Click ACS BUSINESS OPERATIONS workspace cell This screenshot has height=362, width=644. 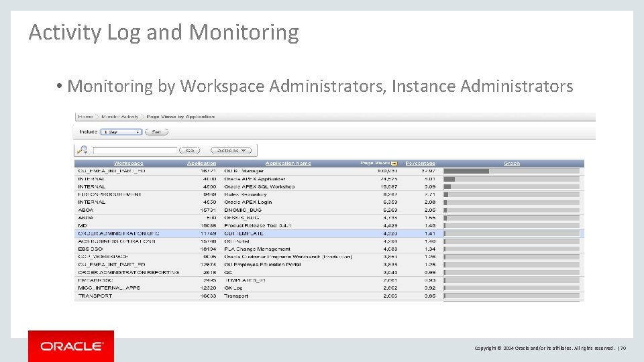[x=117, y=241]
